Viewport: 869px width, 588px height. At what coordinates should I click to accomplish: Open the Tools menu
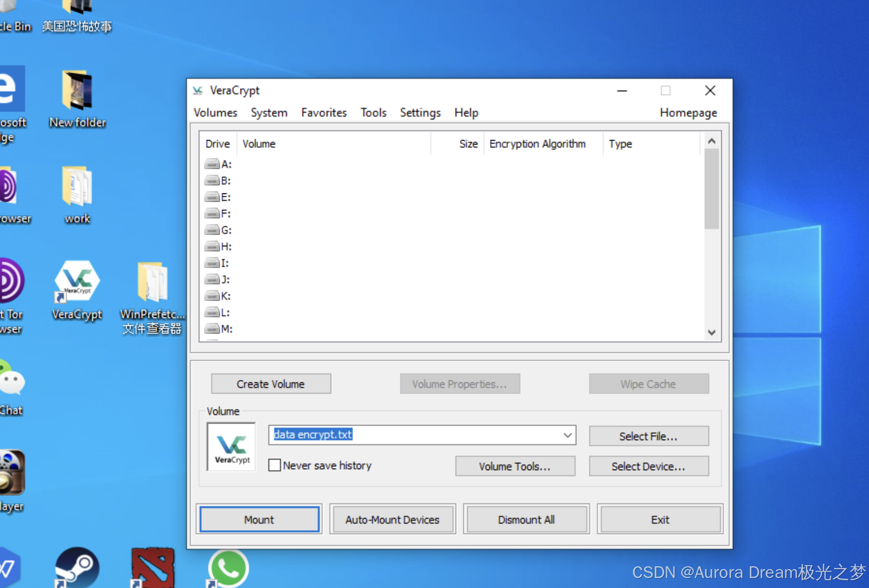tap(373, 113)
